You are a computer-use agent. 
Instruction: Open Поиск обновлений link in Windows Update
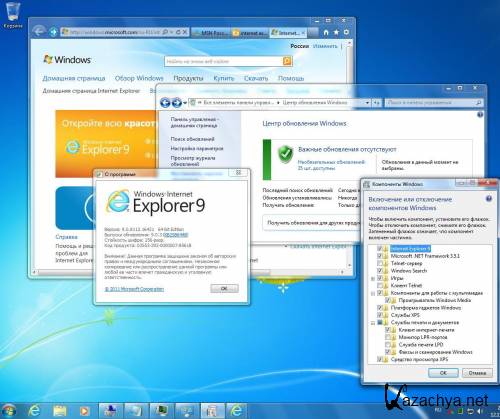(x=192, y=139)
